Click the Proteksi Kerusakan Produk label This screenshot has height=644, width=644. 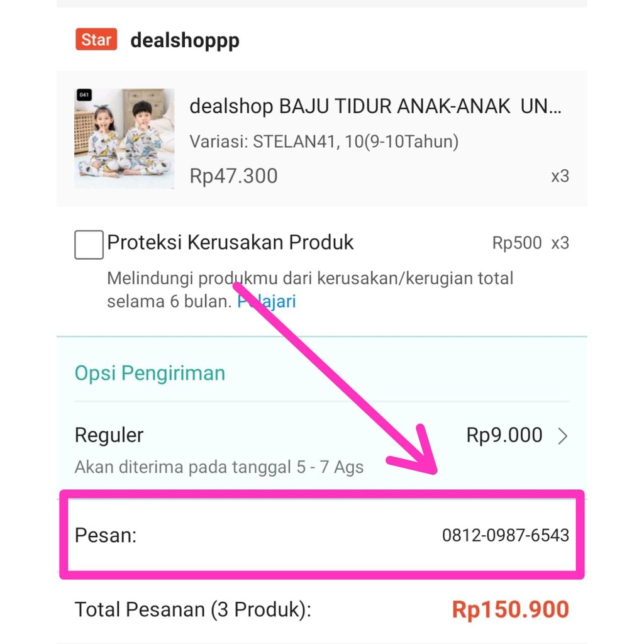pyautogui.click(x=230, y=243)
